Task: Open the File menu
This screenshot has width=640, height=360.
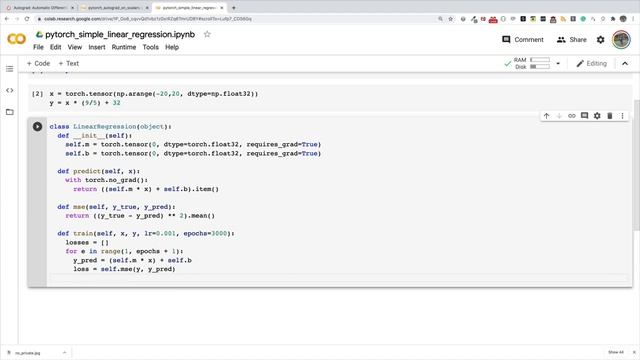Action: tap(38, 47)
